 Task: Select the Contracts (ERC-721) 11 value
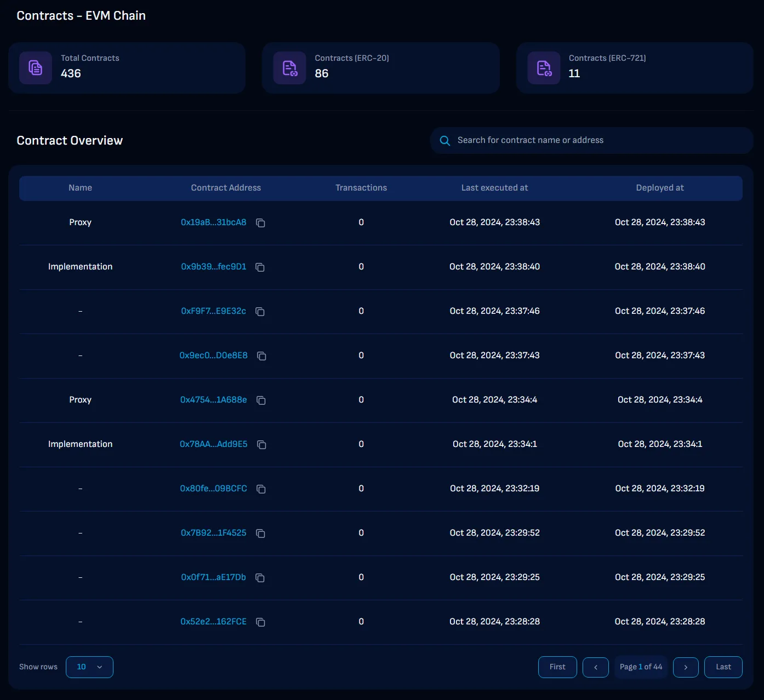click(x=574, y=73)
